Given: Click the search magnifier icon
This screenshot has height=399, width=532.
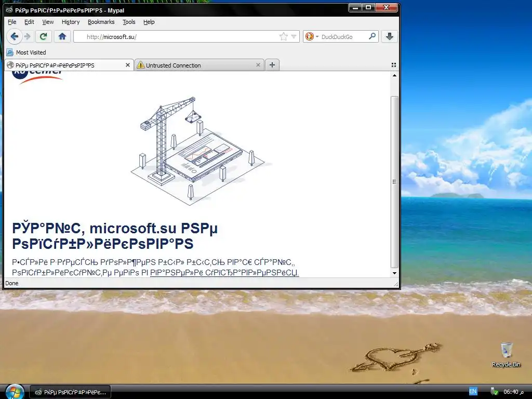Looking at the screenshot, I should pos(372,36).
